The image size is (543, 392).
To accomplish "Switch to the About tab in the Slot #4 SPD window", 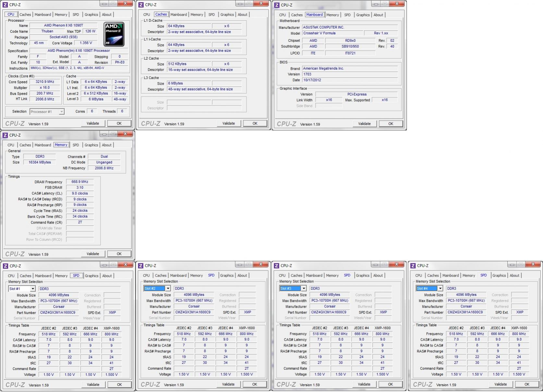I will point(514,275).
